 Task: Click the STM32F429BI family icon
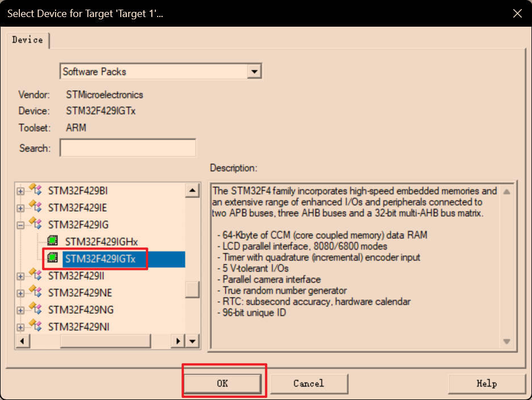pyautogui.click(x=36, y=191)
